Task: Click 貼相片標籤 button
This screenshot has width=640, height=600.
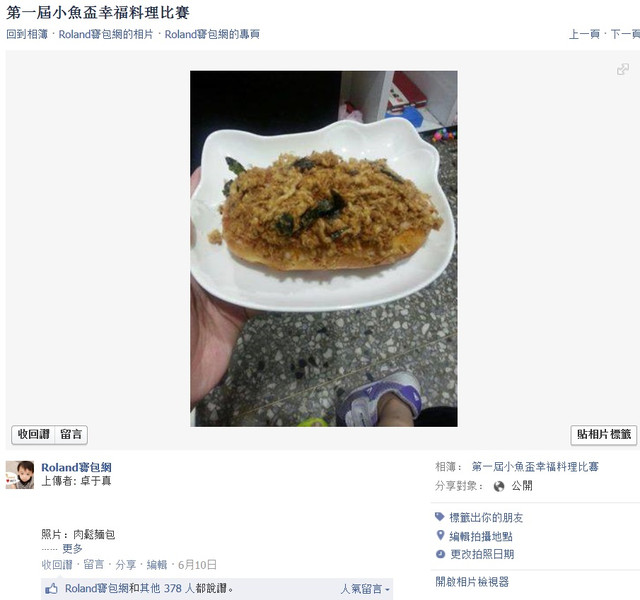Action: (604, 434)
